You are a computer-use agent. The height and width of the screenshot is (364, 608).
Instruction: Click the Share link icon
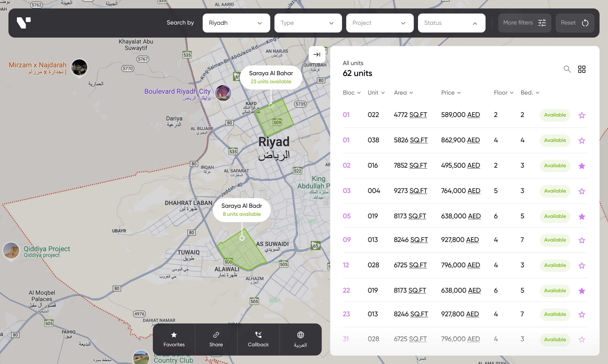click(x=216, y=339)
